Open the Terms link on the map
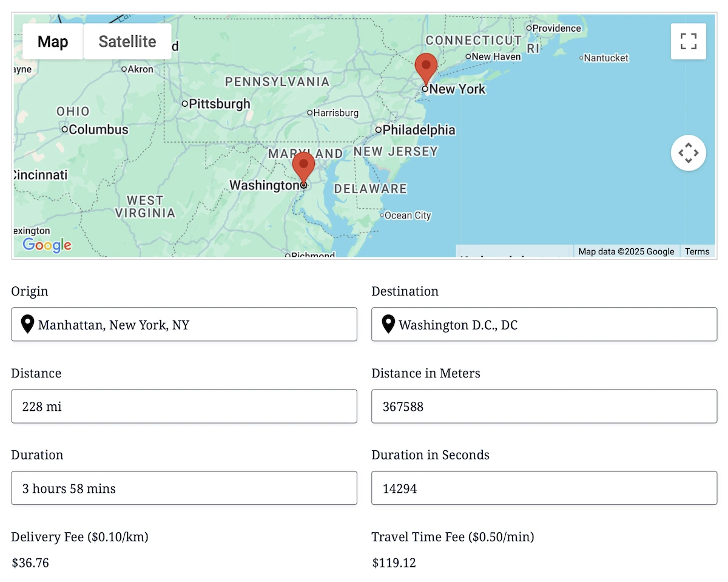The height and width of the screenshot is (582, 728). coord(697,251)
